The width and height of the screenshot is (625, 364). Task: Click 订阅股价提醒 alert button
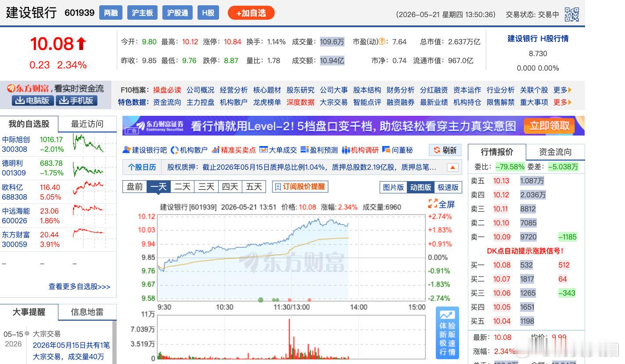[300, 187]
